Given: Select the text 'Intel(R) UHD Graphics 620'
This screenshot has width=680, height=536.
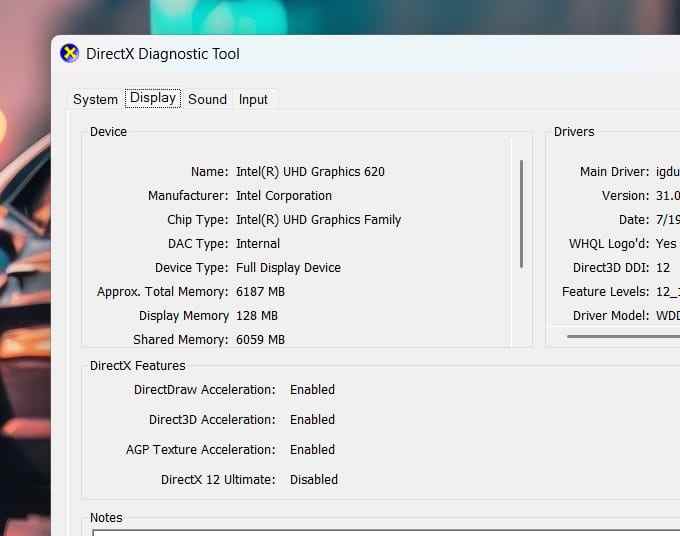Looking at the screenshot, I should (x=310, y=172).
